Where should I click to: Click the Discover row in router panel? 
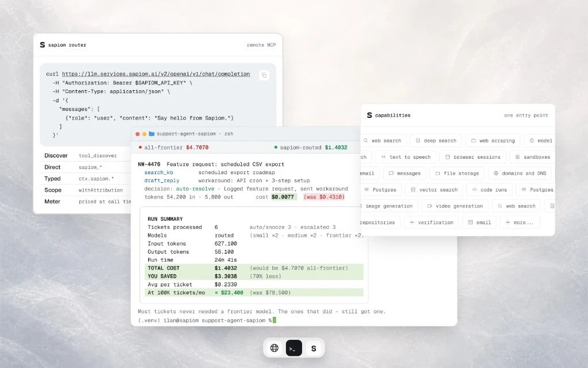pyautogui.click(x=85, y=155)
